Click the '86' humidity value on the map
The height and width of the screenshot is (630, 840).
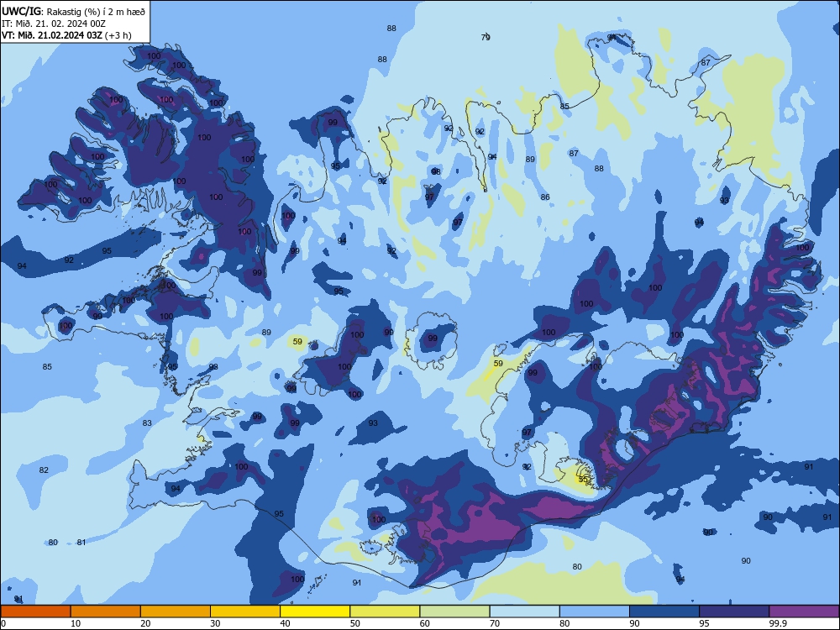[x=545, y=197]
